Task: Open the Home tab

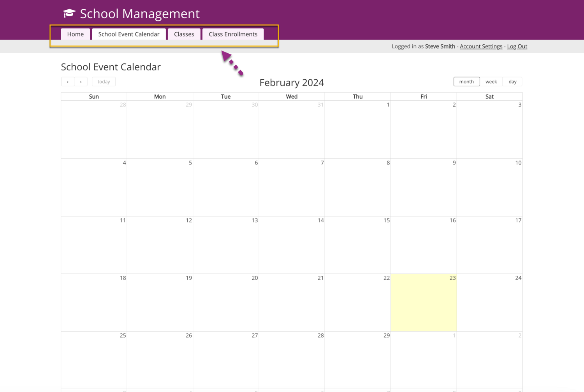Action: click(75, 34)
